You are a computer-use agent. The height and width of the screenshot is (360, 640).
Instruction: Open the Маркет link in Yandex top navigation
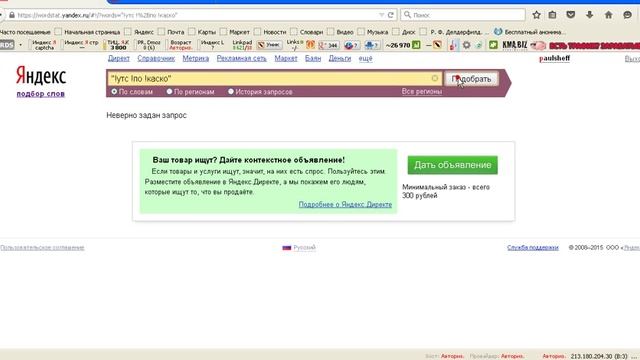click(x=286, y=58)
